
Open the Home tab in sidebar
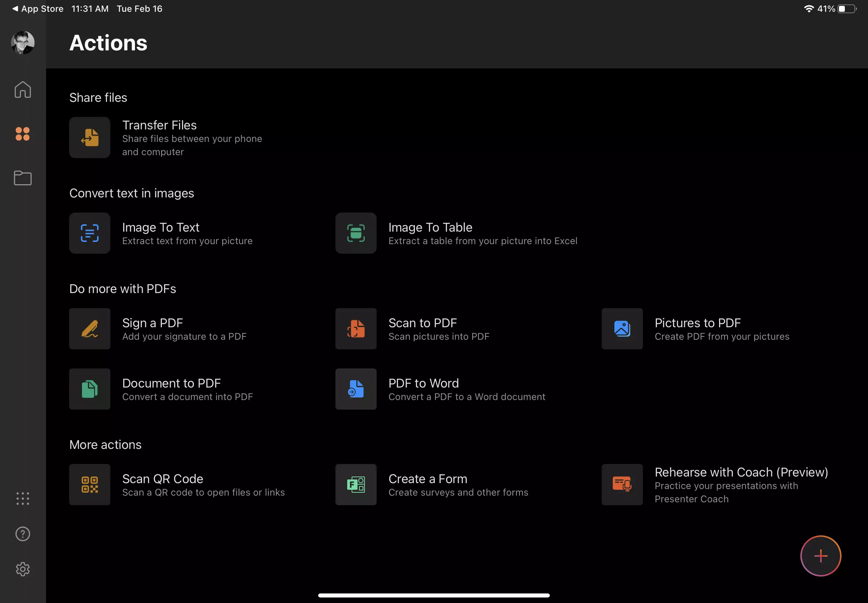(x=23, y=90)
